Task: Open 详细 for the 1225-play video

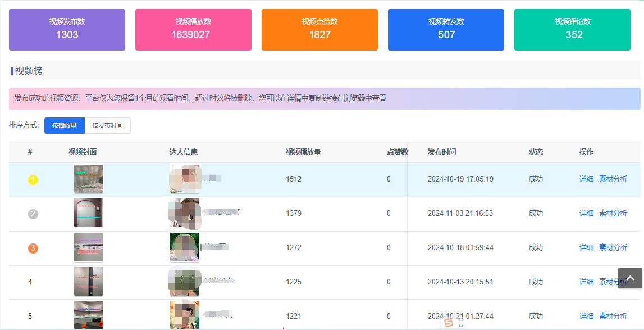Action: 586,282
